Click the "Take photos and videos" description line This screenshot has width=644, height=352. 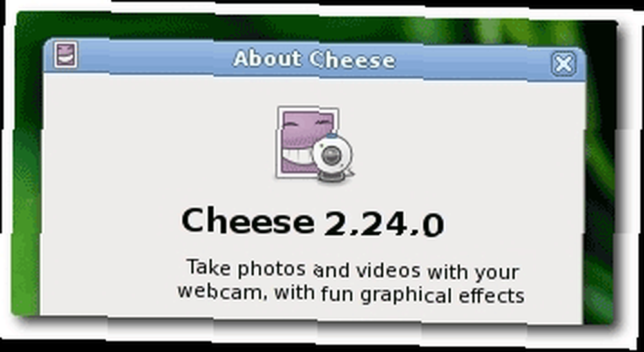coord(352,269)
